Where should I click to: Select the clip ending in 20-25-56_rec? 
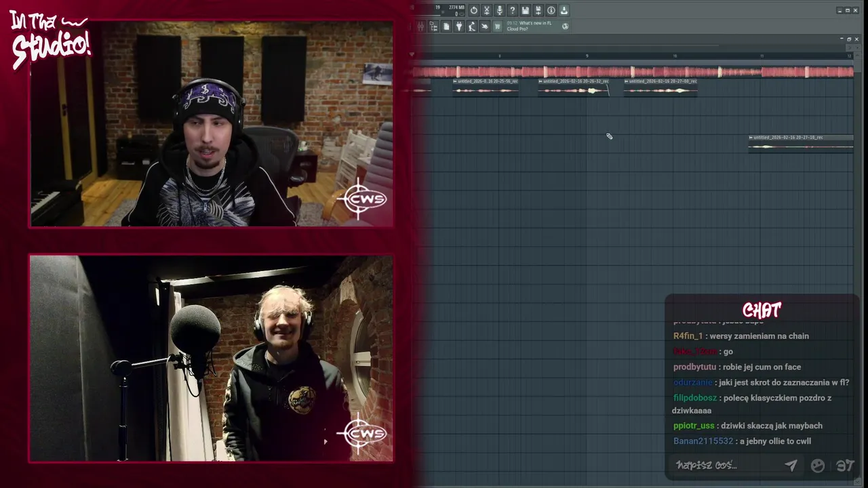click(x=486, y=87)
